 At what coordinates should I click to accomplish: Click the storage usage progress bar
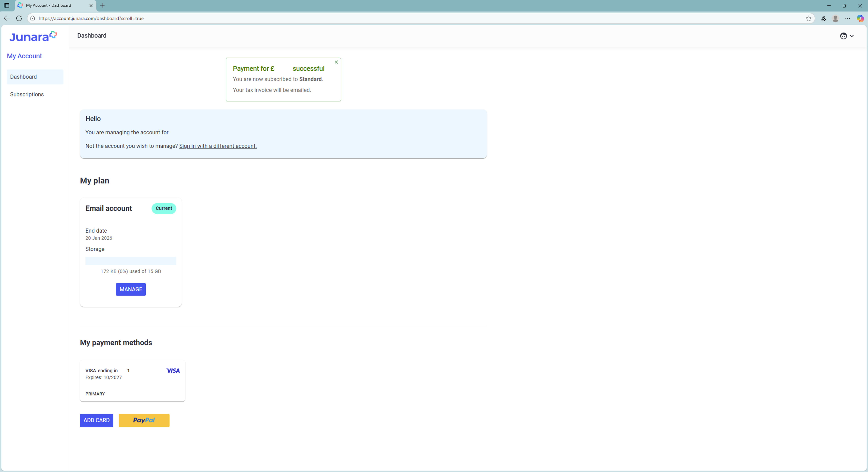coord(131,261)
